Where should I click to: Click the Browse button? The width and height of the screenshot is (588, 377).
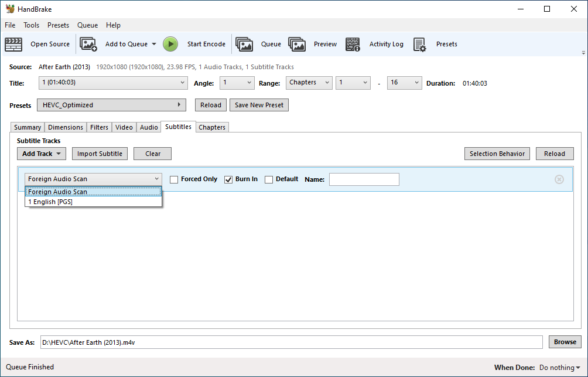click(565, 342)
